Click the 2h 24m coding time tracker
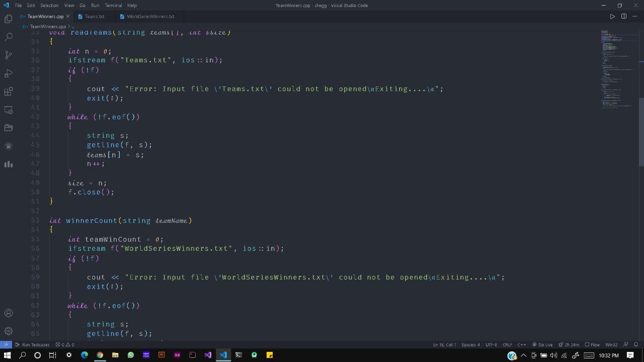The image size is (644, 362). coord(569,344)
